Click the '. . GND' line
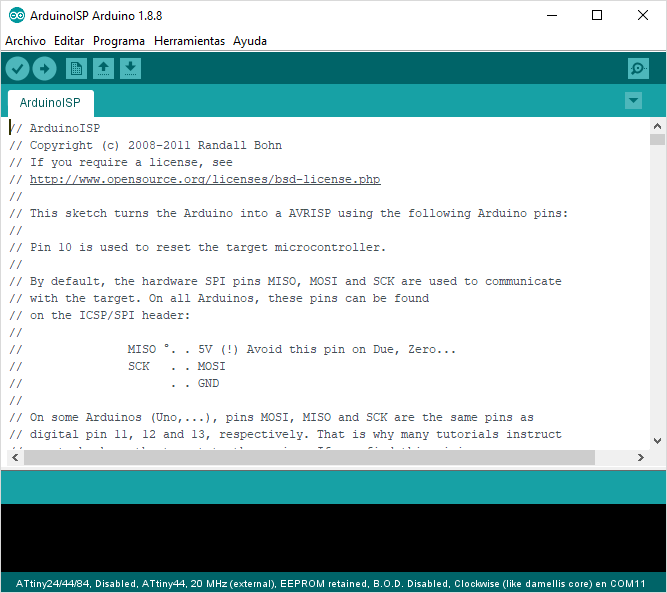This screenshot has height=593, width=667. tap(114, 383)
